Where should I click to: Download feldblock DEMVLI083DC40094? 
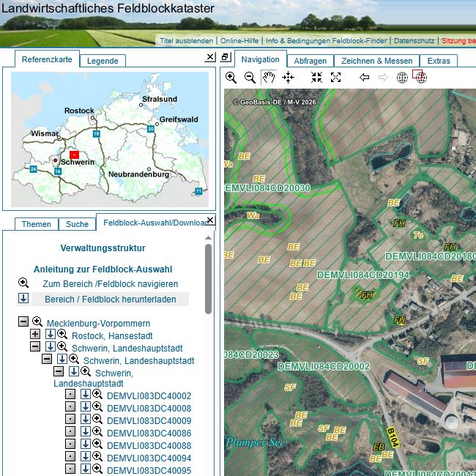86,456
